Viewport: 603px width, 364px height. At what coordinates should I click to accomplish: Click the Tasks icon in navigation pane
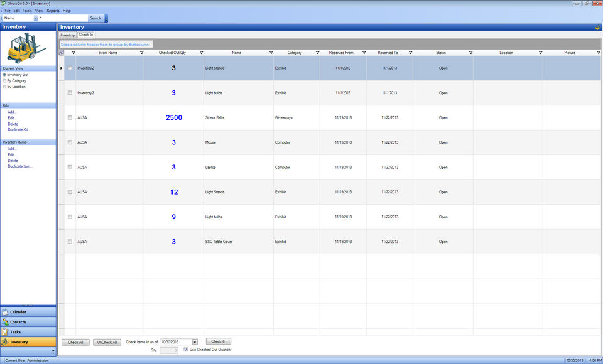6,332
